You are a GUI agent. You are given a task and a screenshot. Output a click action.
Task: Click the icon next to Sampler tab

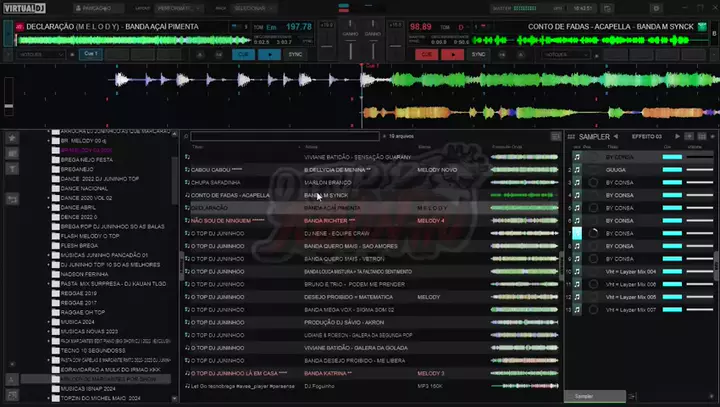click(x=632, y=396)
